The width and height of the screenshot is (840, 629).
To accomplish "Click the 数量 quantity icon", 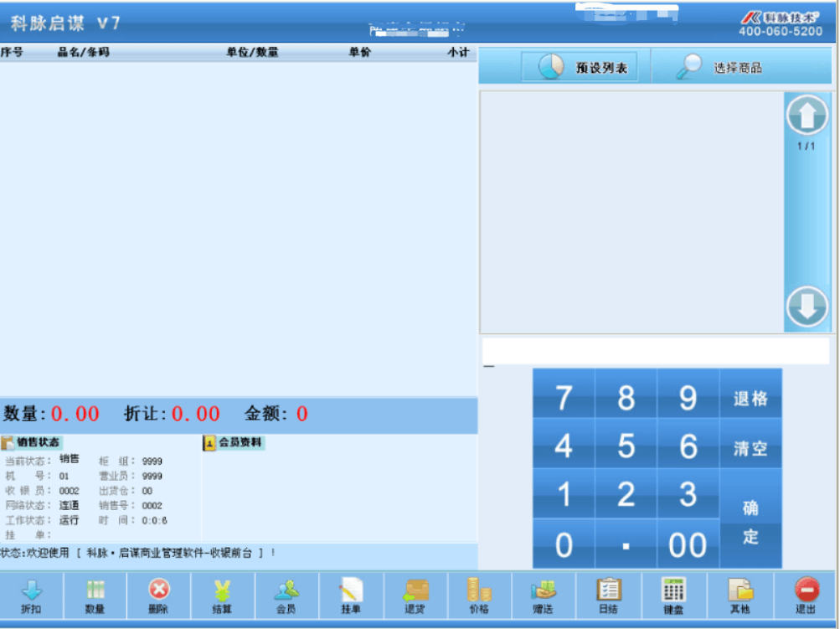I will tap(95, 595).
